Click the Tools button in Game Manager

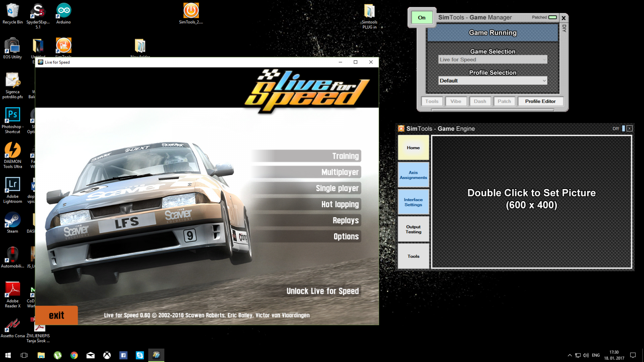[432, 101]
